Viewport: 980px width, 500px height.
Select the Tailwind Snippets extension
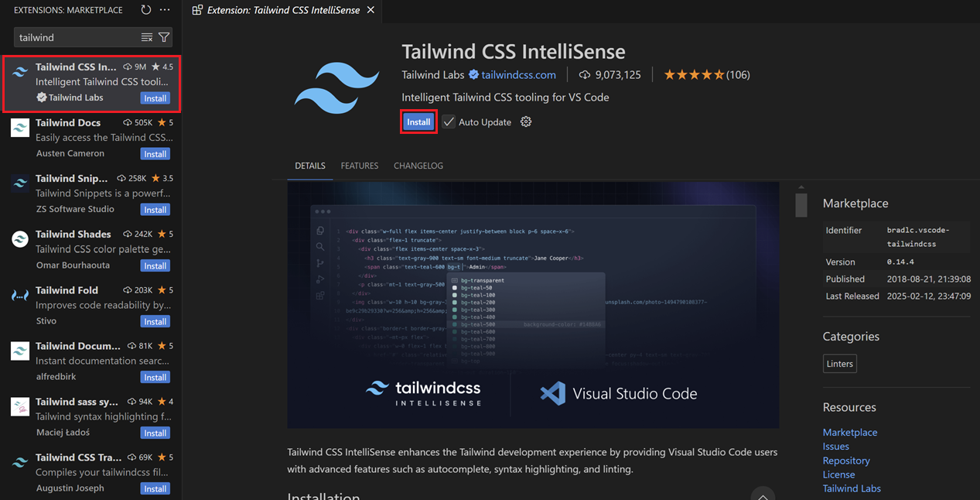[91, 193]
